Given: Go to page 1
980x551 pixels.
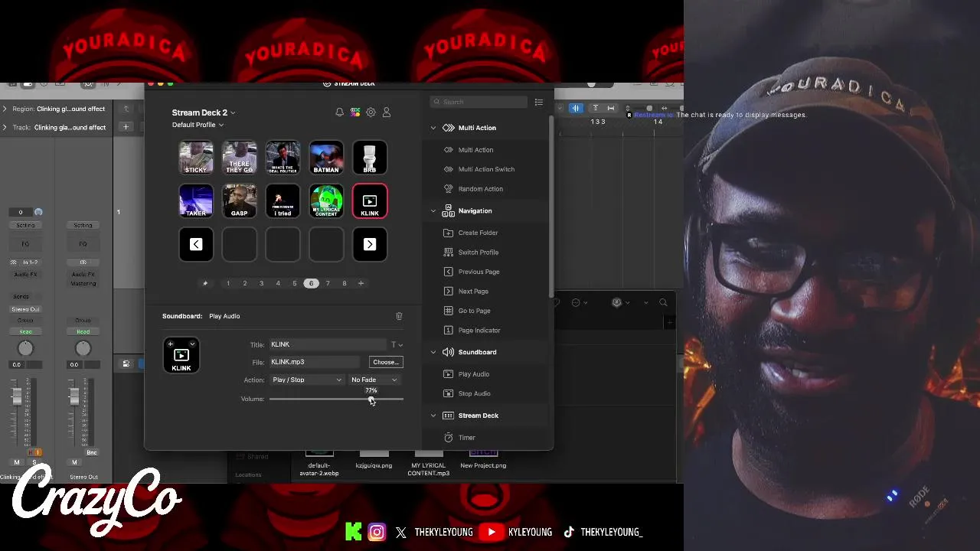Looking at the screenshot, I should [228, 283].
